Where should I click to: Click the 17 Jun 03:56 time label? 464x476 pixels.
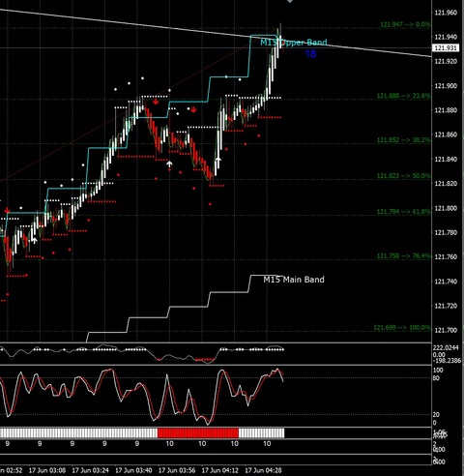click(177, 470)
